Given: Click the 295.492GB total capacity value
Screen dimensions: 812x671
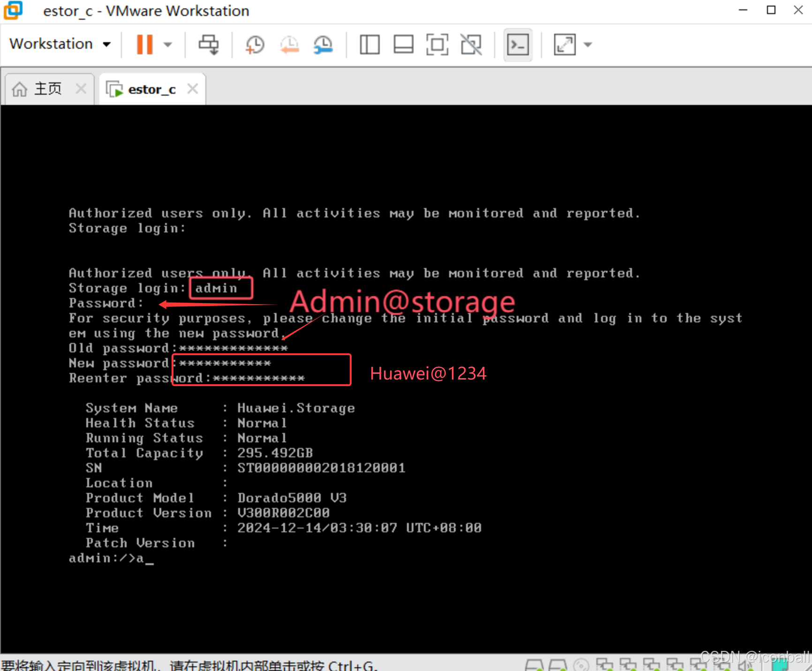Looking at the screenshot, I should point(275,453).
